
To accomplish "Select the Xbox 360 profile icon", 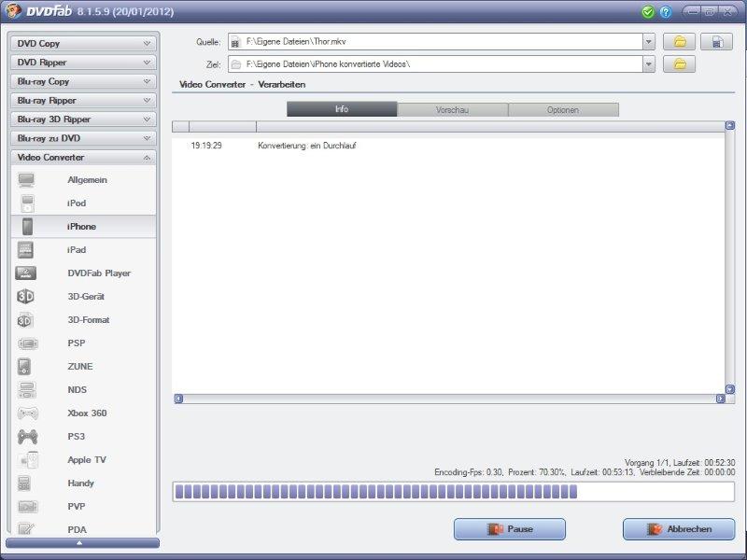I will pyautogui.click(x=27, y=413).
